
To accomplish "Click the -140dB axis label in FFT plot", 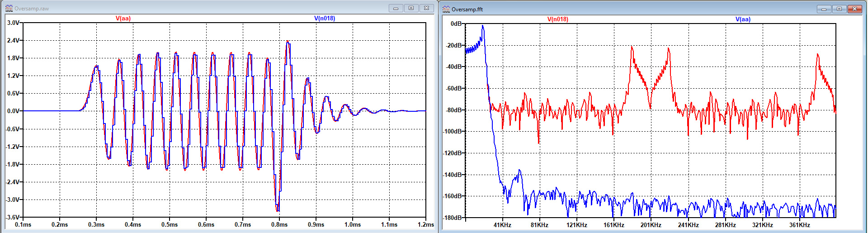I will point(453,175).
